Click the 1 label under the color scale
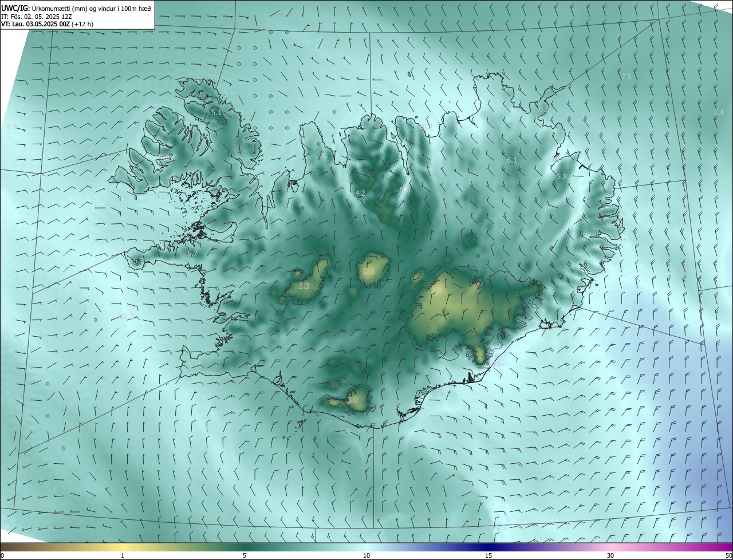This screenshot has height=560, width=733. [123, 555]
